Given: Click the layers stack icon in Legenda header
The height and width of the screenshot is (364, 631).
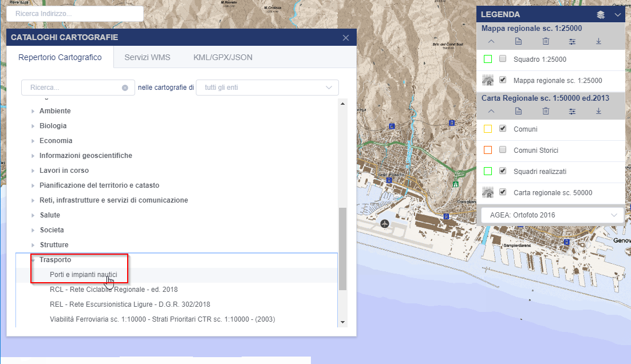Looking at the screenshot, I should pyautogui.click(x=600, y=15).
